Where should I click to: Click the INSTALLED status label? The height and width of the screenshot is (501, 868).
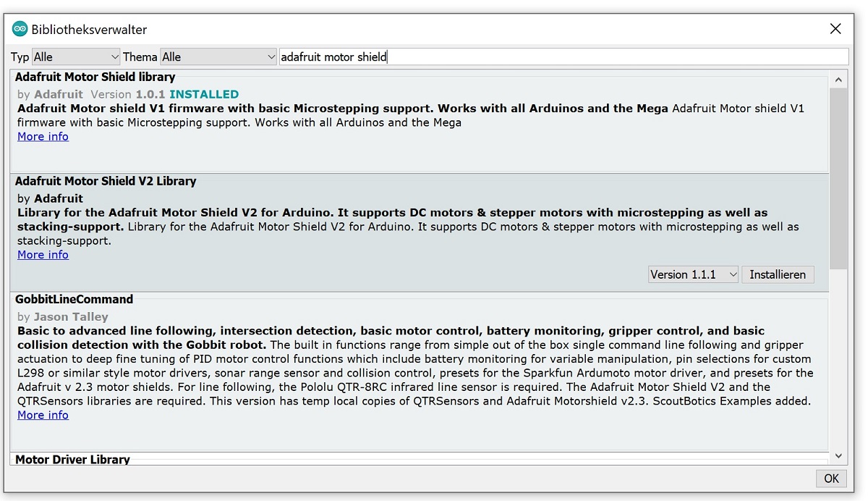(204, 94)
